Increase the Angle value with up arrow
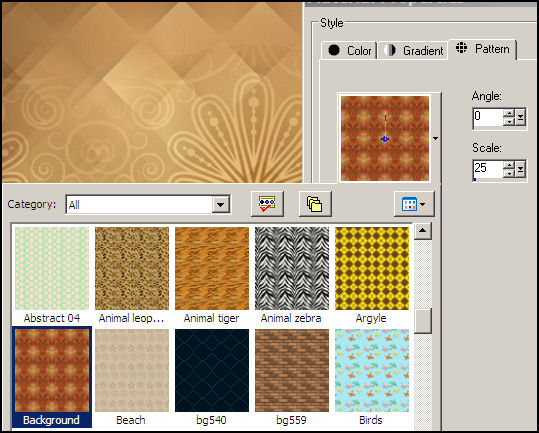The image size is (539, 433). (x=509, y=113)
